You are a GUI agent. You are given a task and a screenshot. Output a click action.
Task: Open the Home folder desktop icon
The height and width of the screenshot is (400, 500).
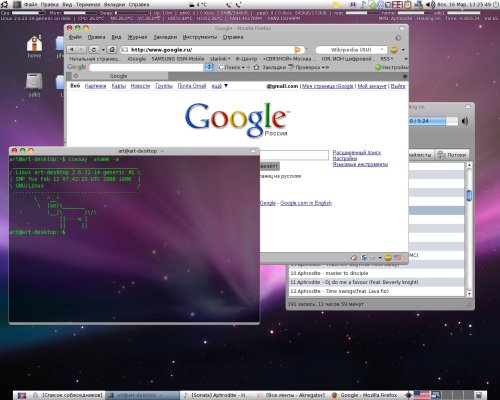(34, 47)
